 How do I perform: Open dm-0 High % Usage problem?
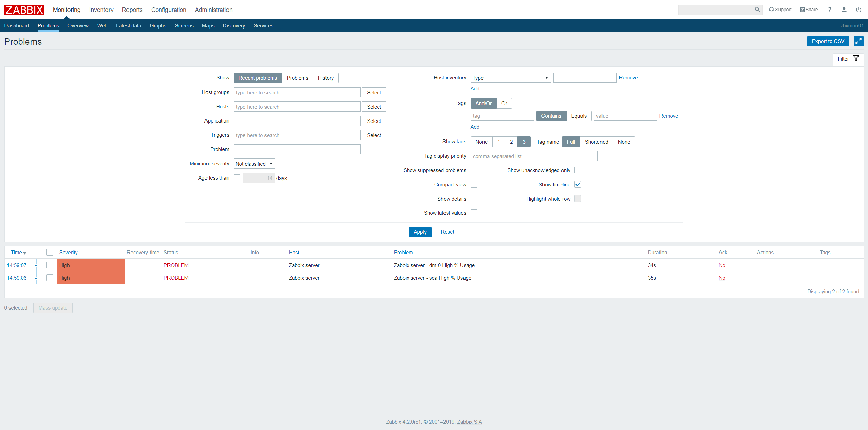[434, 265]
